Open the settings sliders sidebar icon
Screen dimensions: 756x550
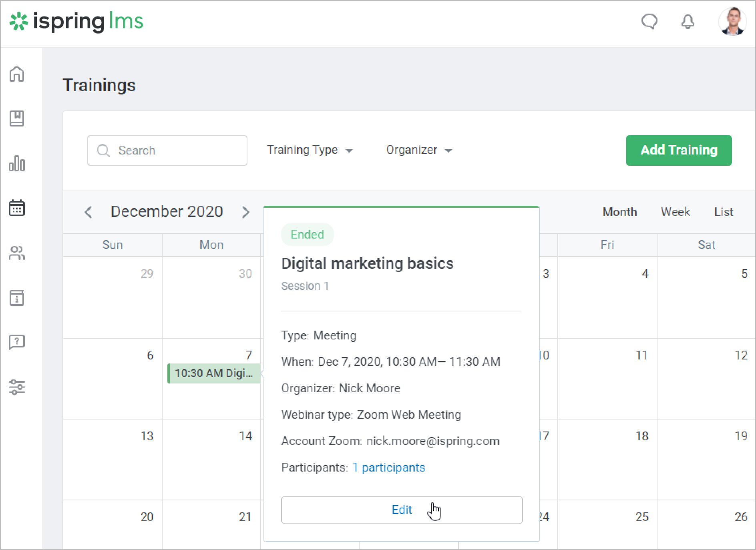tap(17, 387)
